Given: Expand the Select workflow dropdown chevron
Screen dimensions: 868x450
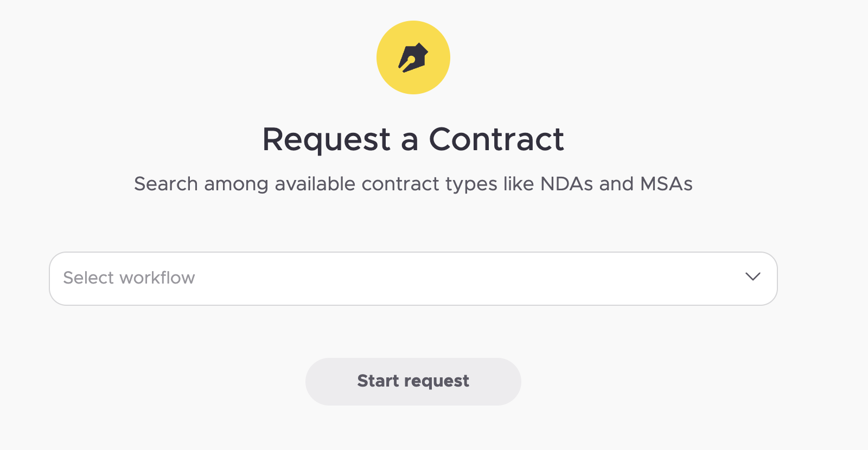Looking at the screenshot, I should (752, 277).
